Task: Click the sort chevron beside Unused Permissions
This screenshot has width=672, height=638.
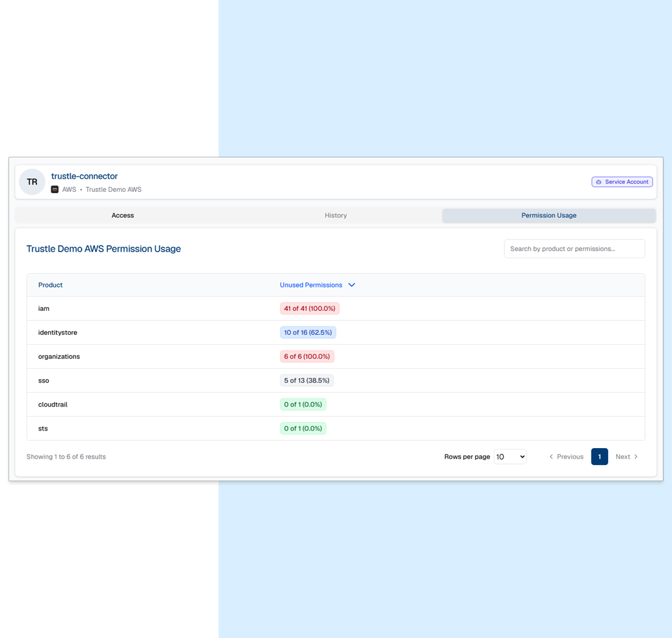Action: [x=351, y=285]
